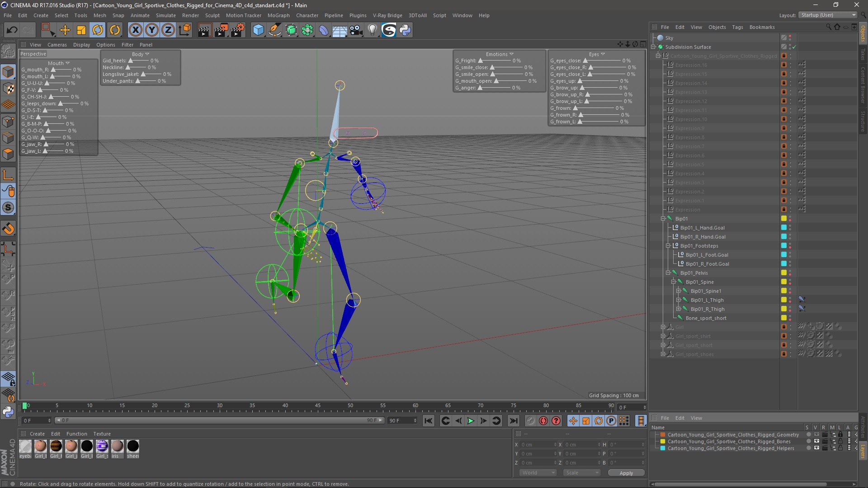Click Function in material manager
This screenshot has width=868, height=488.
click(76, 434)
